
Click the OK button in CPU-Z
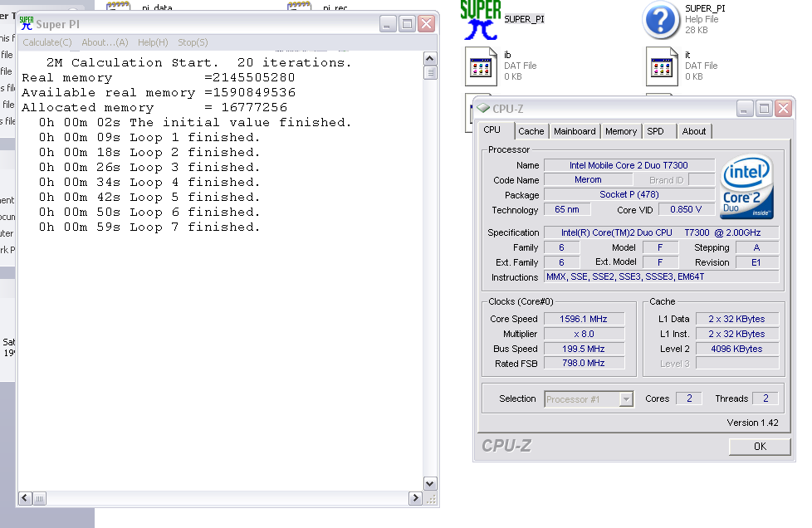pyautogui.click(x=760, y=446)
